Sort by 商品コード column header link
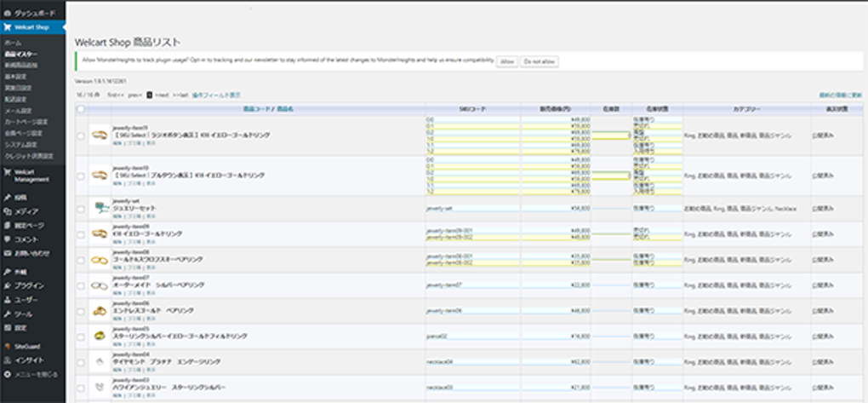Screen dimensions: 868x403 [257, 109]
